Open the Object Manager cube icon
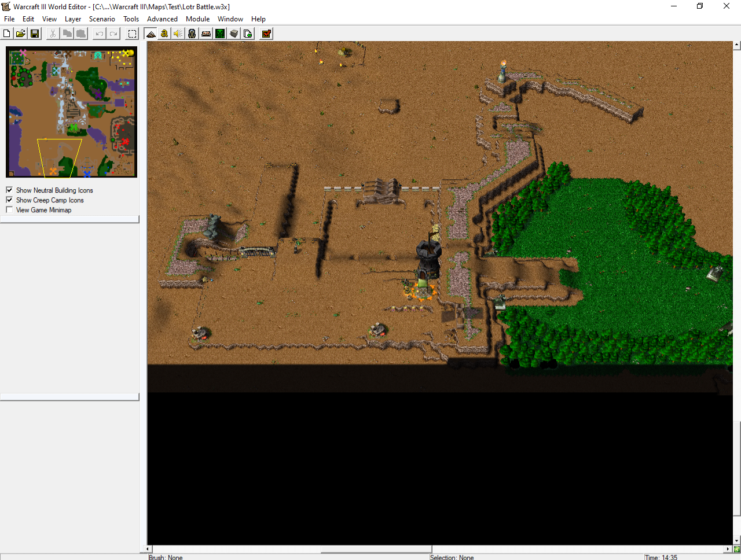The height and width of the screenshot is (560, 741). point(234,34)
